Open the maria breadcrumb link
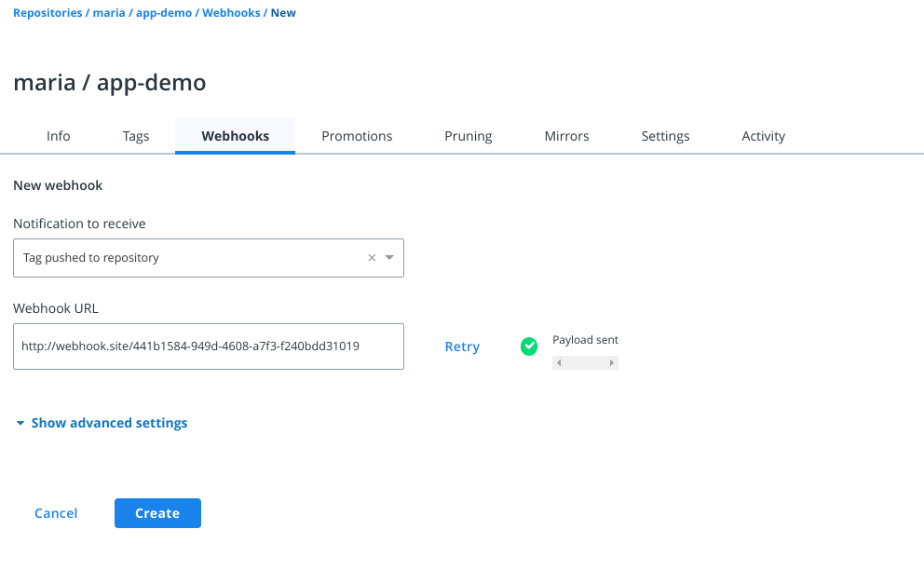This screenshot has width=924, height=584. 109,13
